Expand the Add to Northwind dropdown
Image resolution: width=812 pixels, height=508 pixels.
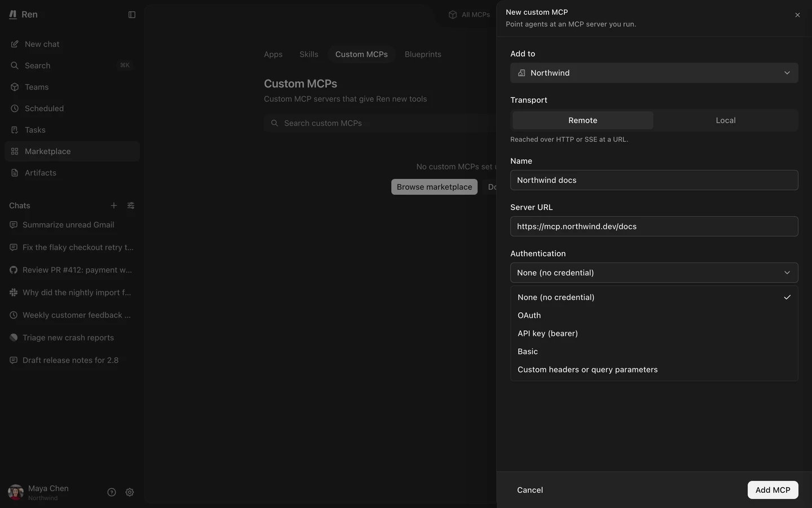click(x=654, y=73)
